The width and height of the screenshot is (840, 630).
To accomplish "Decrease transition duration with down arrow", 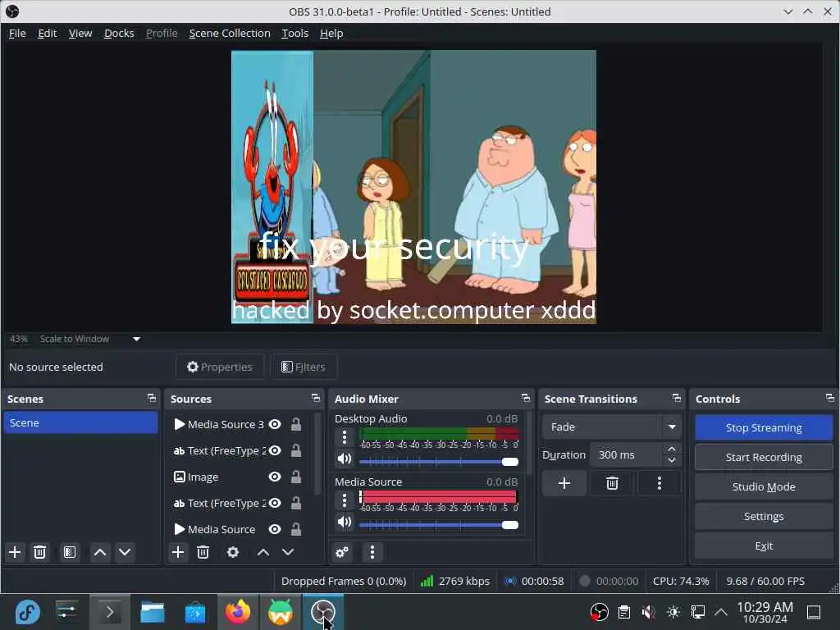I will tap(672, 461).
